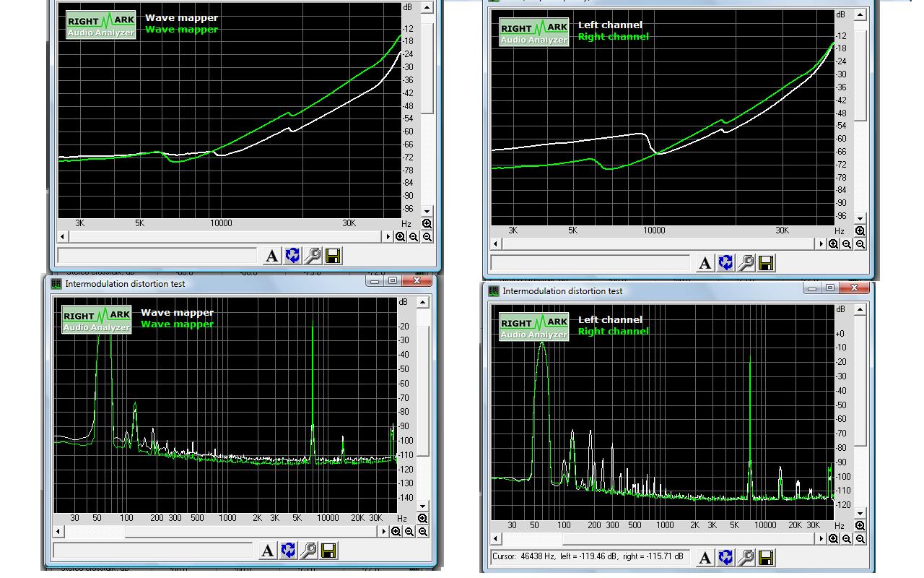Click the horizontal scroll left arrow in upper-right window
924x578 pixels.
(496, 244)
